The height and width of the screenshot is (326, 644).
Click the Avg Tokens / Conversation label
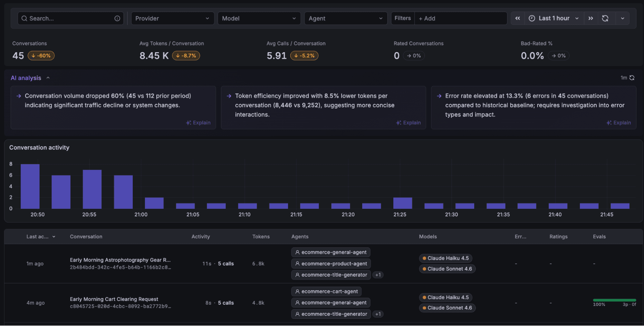coord(172,43)
